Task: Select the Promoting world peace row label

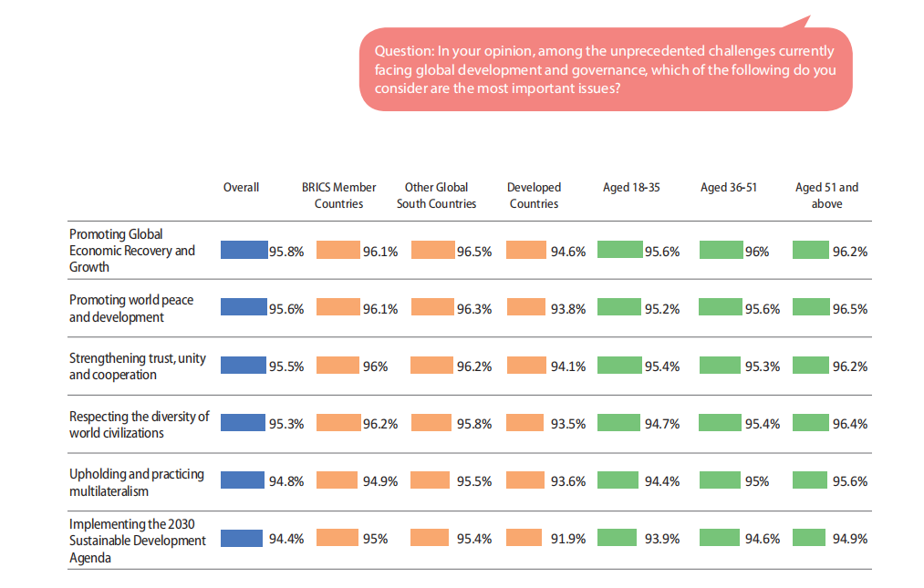Action: 131,308
